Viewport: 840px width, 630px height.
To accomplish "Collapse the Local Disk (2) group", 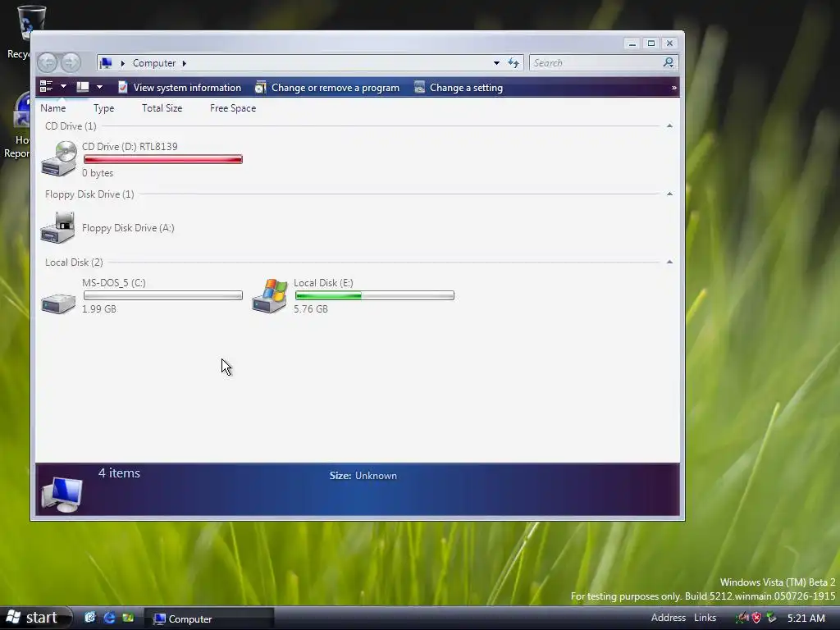I will point(669,262).
